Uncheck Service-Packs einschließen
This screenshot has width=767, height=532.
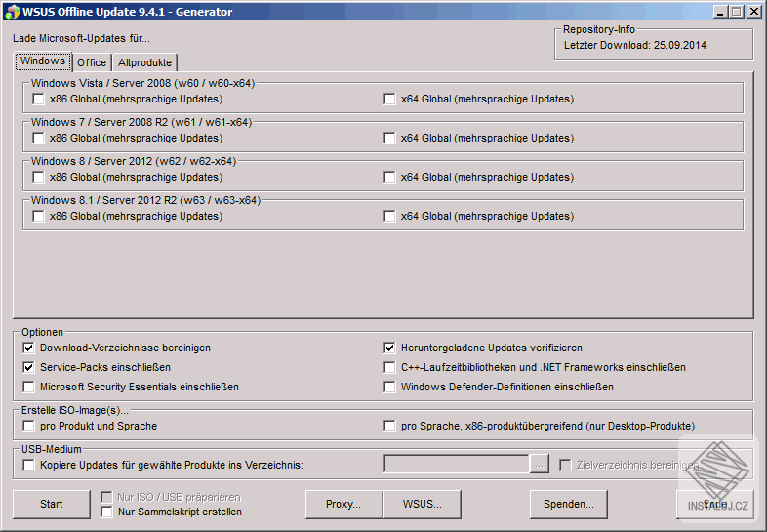click(x=29, y=368)
